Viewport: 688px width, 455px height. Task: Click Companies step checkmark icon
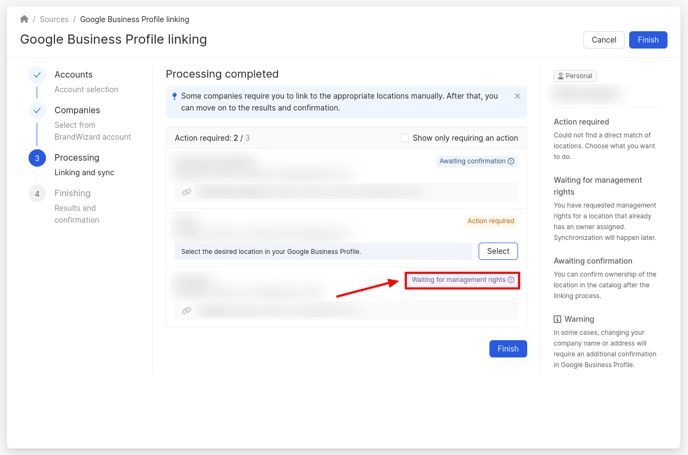pyautogui.click(x=37, y=111)
